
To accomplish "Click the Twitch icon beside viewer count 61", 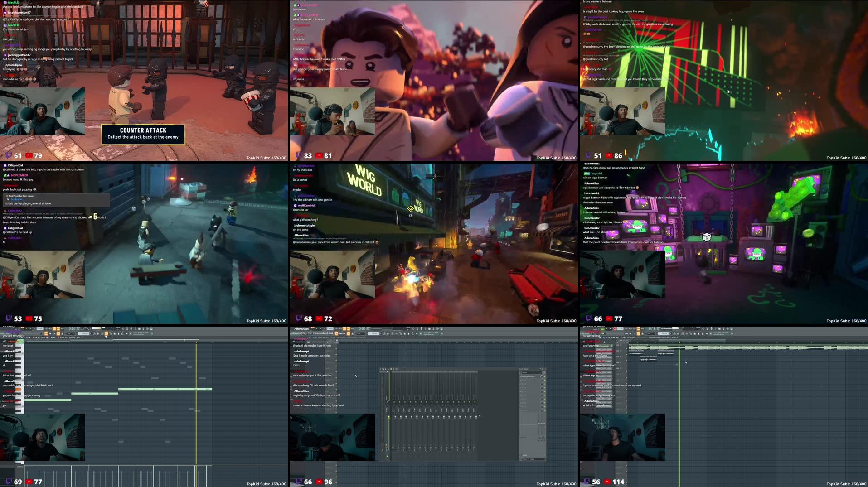I will [9, 155].
